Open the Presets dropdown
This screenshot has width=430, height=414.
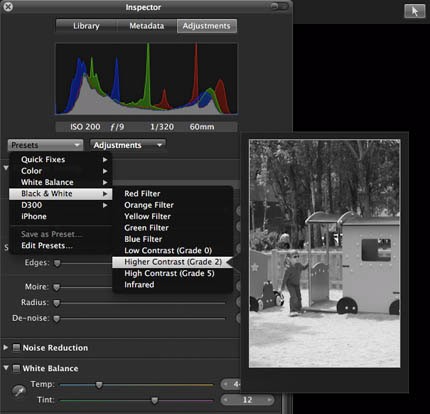click(45, 145)
